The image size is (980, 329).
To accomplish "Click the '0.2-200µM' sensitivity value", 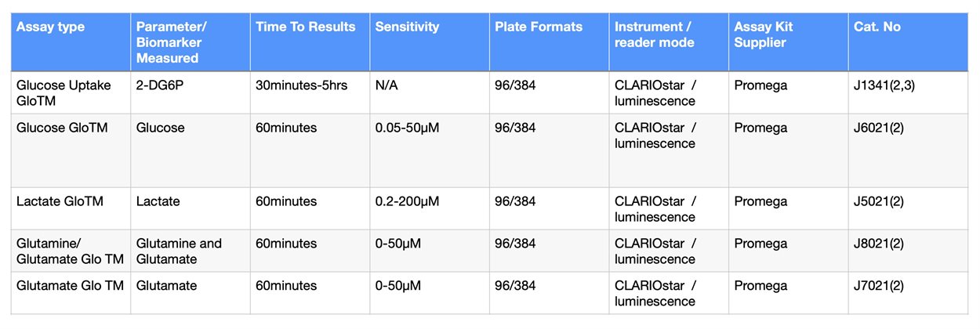I will [x=407, y=201].
